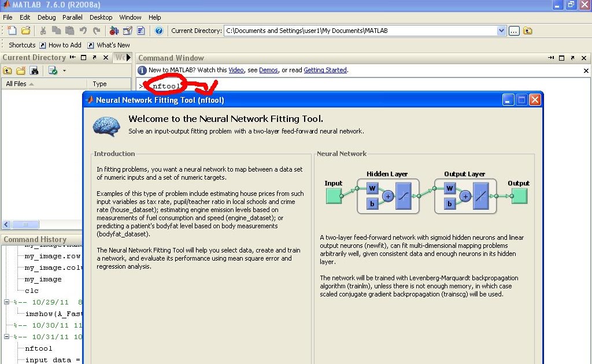Open the Desktop menu
This screenshot has height=364, width=592.
click(x=101, y=17)
